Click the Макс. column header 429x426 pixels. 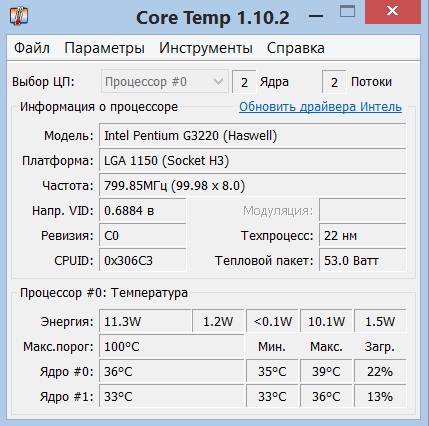326,347
